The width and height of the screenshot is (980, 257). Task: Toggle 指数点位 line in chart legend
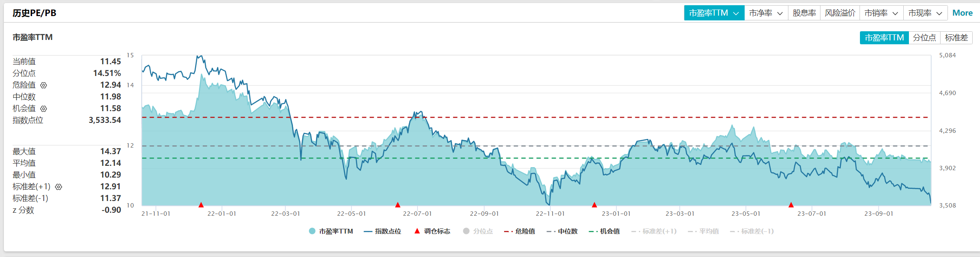(x=382, y=231)
